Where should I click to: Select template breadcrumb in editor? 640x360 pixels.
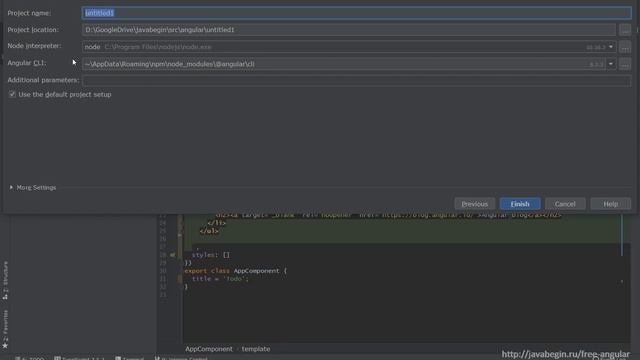256,349
